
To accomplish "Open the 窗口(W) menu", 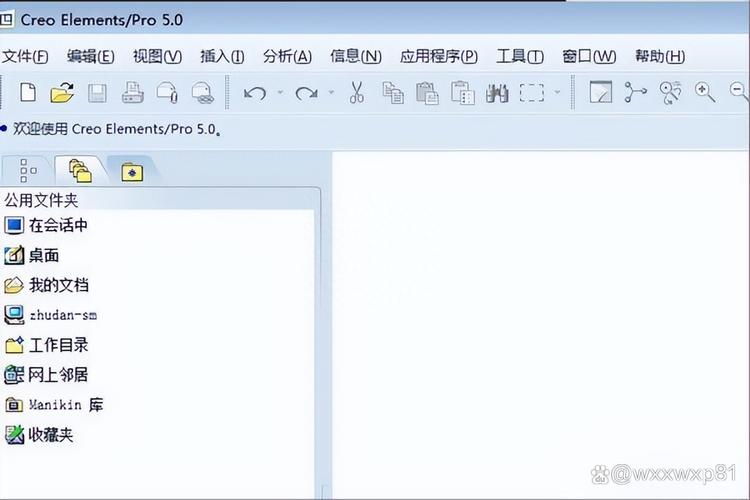I will coord(589,56).
